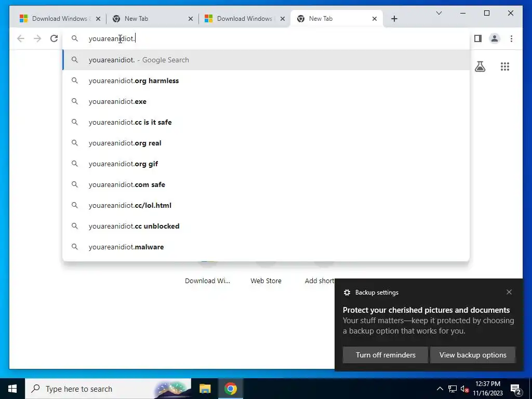This screenshot has width=532, height=399.
Task: Pick suggestion 'youareanidiot.malware'
Action: click(267, 247)
